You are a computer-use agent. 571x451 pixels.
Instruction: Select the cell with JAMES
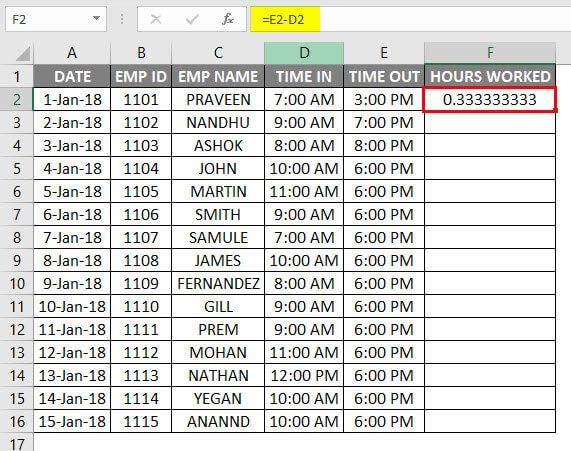click(x=218, y=260)
